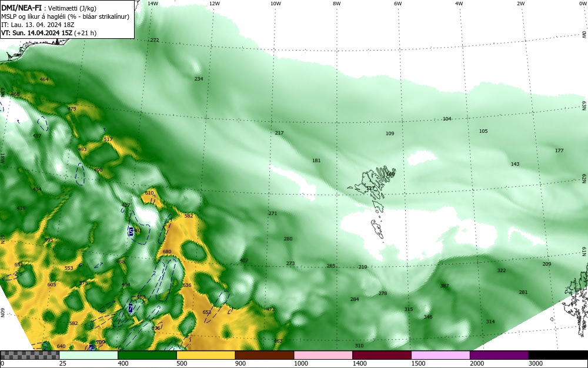Click the map value 595
588x368 pixels.
49,240
